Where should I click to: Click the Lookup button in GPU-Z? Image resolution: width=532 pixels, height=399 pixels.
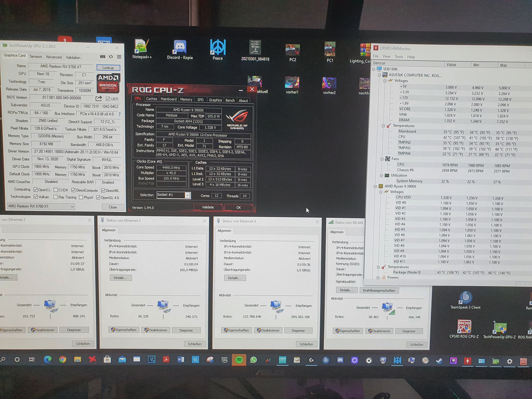(x=108, y=68)
